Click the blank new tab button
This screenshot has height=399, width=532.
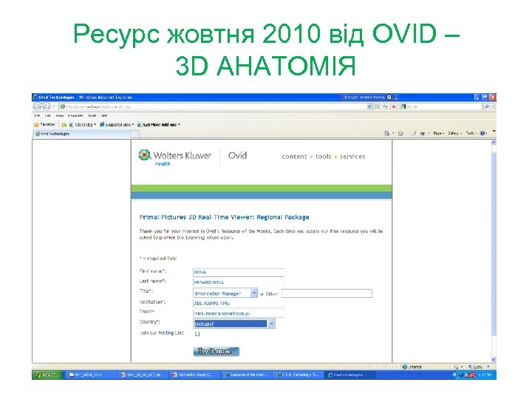(135, 134)
